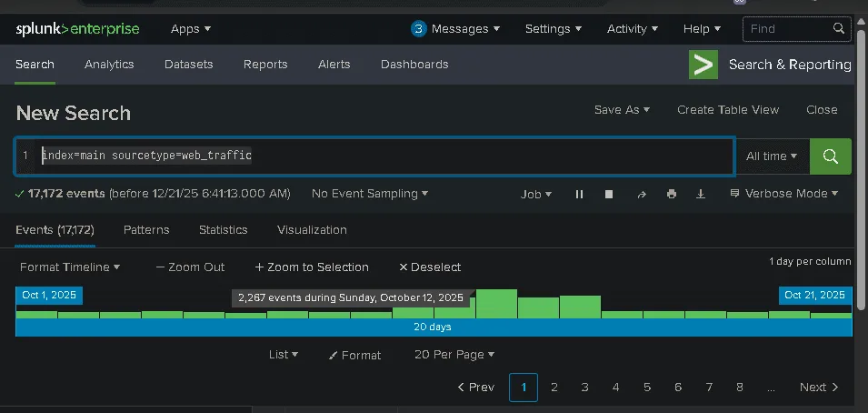Click Zoom to Selection
The height and width of the screenshot is (413, 868).
pyautogui.click(x=312, y=267)
